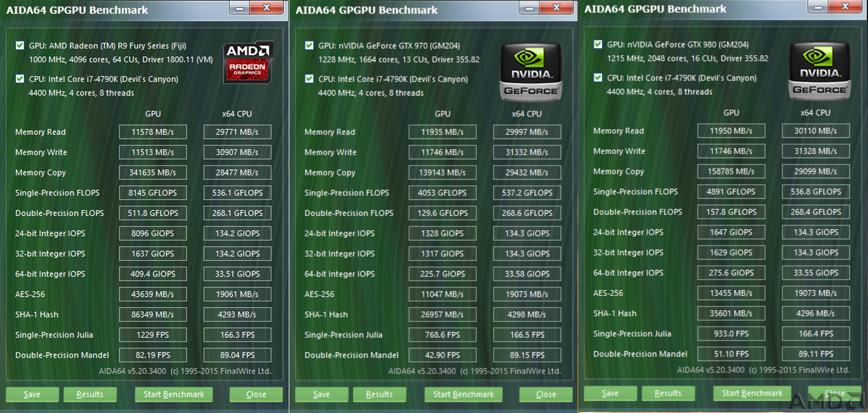Image resolution: width=868 pixels, height=413 pixels.
Task: Click the 157.8 GFLOPS double-precision result
Action: pos(731,212)
